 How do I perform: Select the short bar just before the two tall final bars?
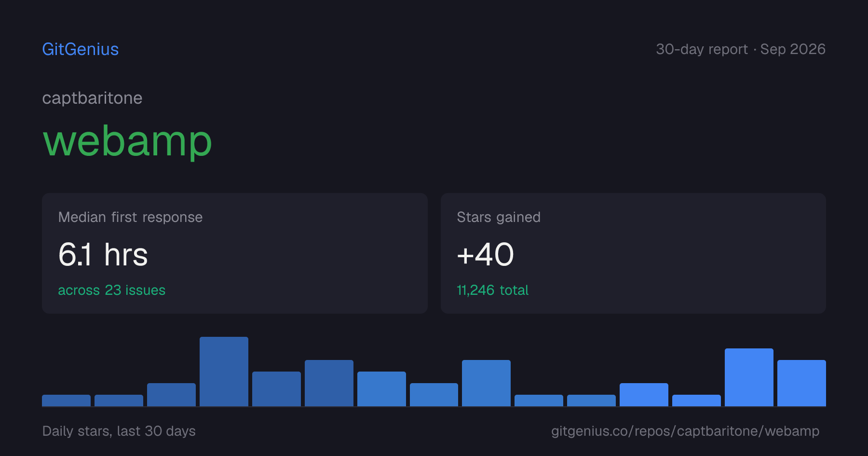coord(696,401)
